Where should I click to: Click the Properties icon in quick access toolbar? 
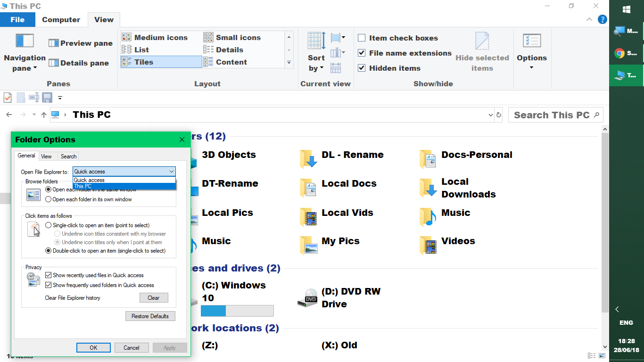coord(8,98)
